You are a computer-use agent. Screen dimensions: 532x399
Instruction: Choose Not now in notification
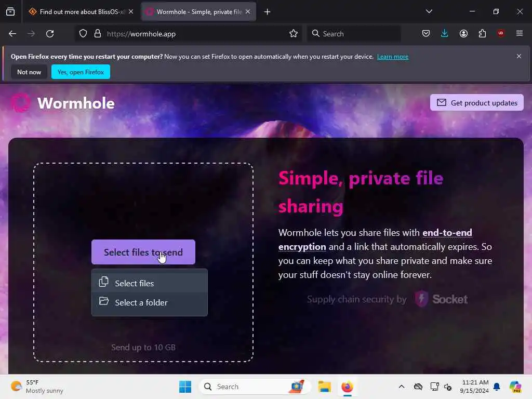29,72
